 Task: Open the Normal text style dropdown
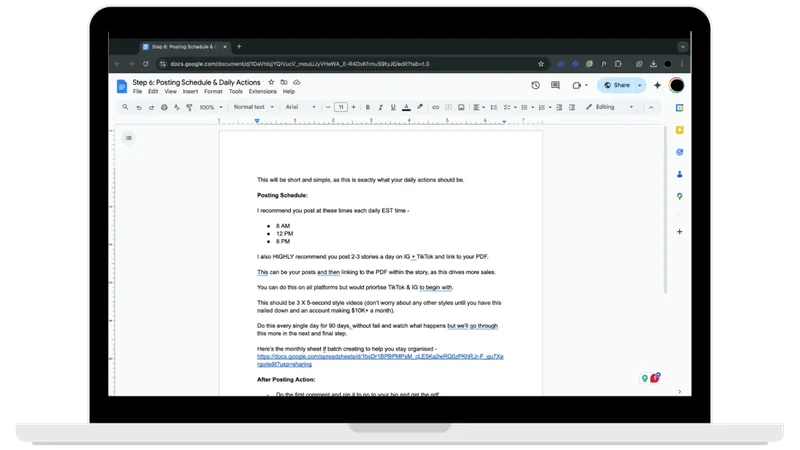tap(254, 107)
